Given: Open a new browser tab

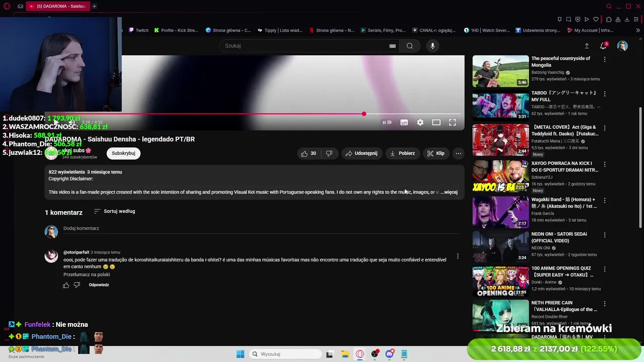Looking at the screenshot, I should 94,6.
